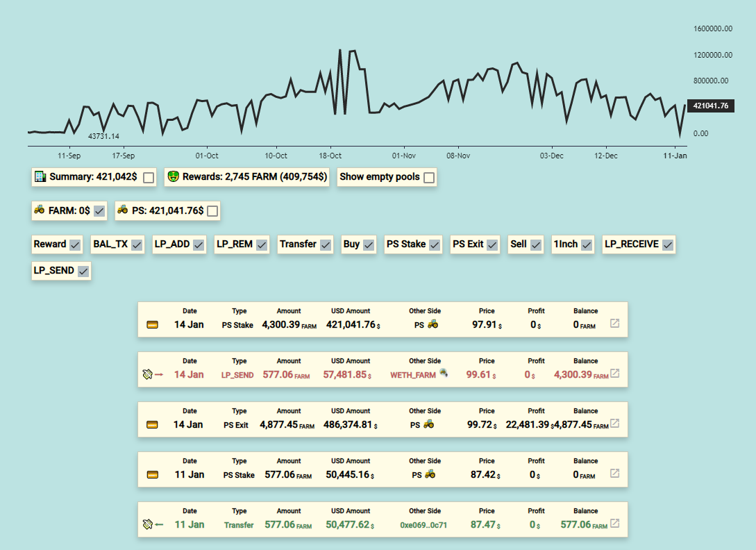Click tractor icon in PS Exit row
This screenshot has height=550, width=756.
428,424
